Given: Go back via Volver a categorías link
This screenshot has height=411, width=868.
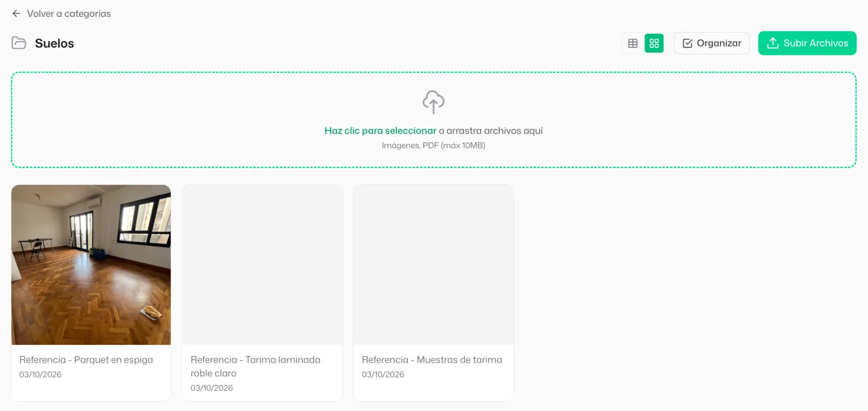Looking at the screenshot, I should coord(69,14).
